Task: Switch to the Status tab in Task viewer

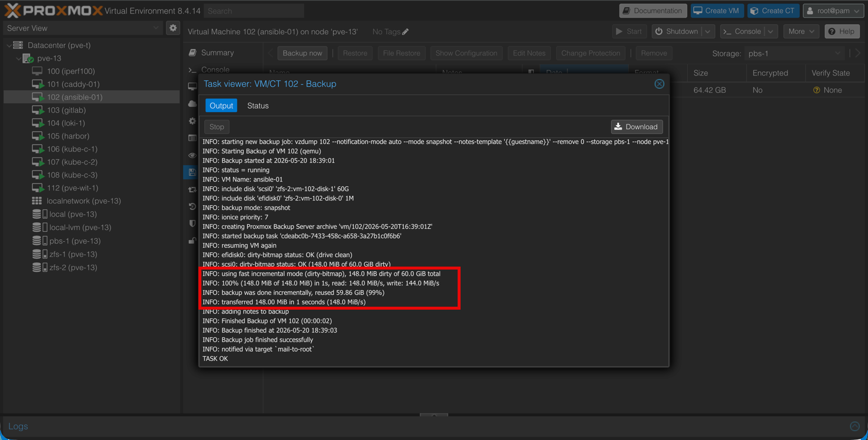Action: [258, 106]
